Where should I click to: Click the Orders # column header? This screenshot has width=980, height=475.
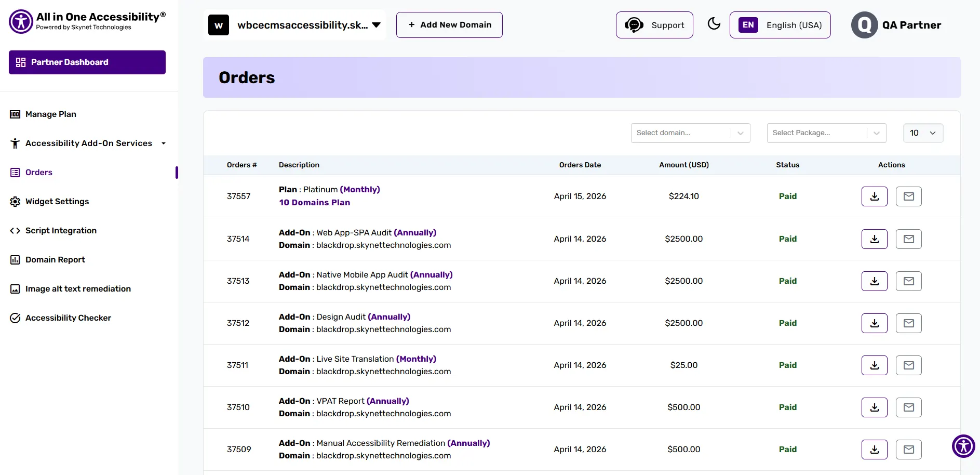(x=242, y=165)
